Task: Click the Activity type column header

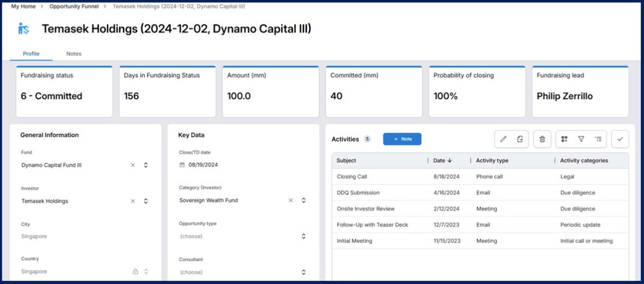Action: tap(492, 161)
